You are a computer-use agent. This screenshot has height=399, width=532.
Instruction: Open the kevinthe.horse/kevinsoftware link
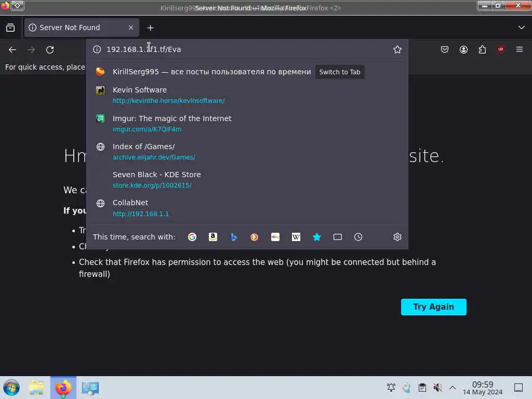pyautogui.click(x=169, y=101)
